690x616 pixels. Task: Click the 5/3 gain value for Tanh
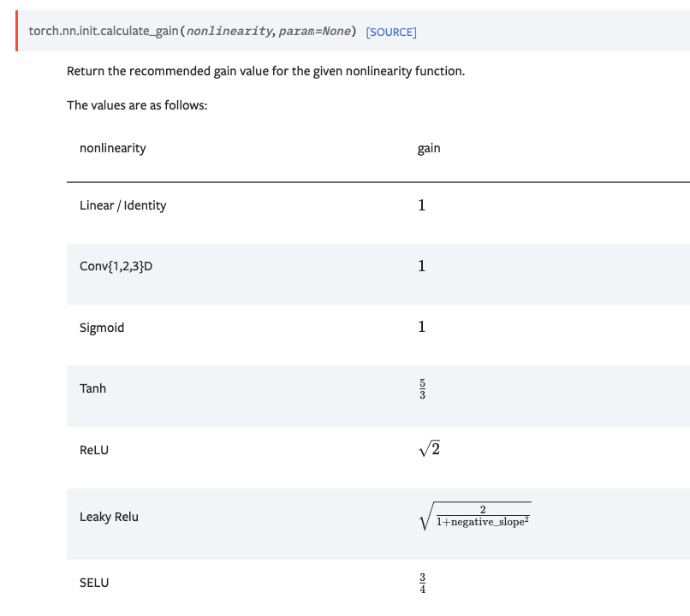[x=422, y=389]
